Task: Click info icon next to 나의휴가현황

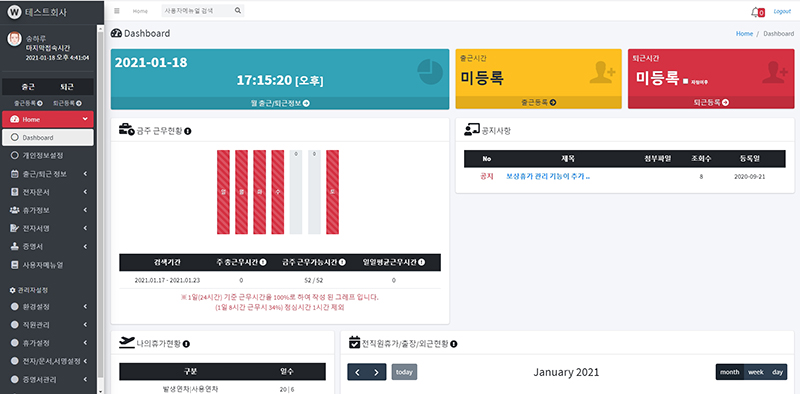Action: point(187,344)
